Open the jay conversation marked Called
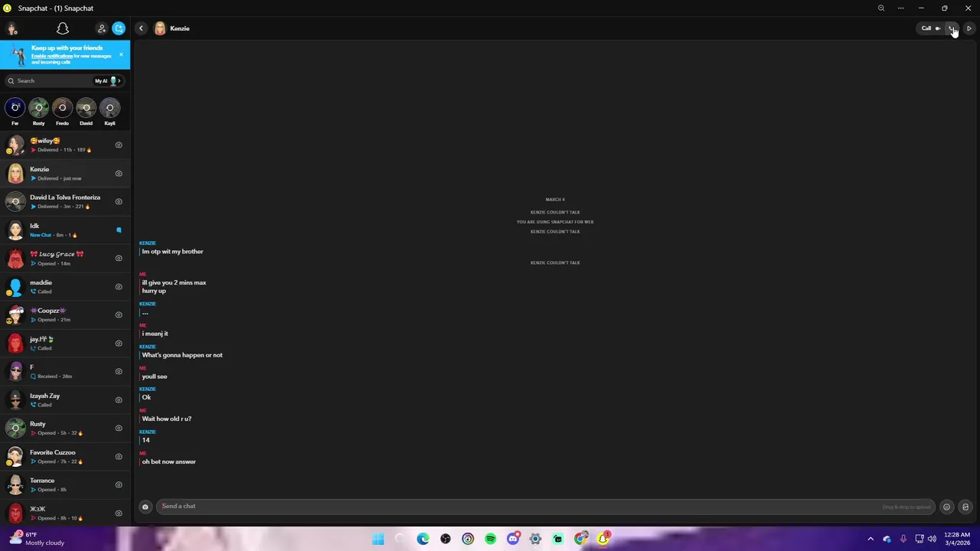This screenshot has width=980, height=551. click(65, 343)
